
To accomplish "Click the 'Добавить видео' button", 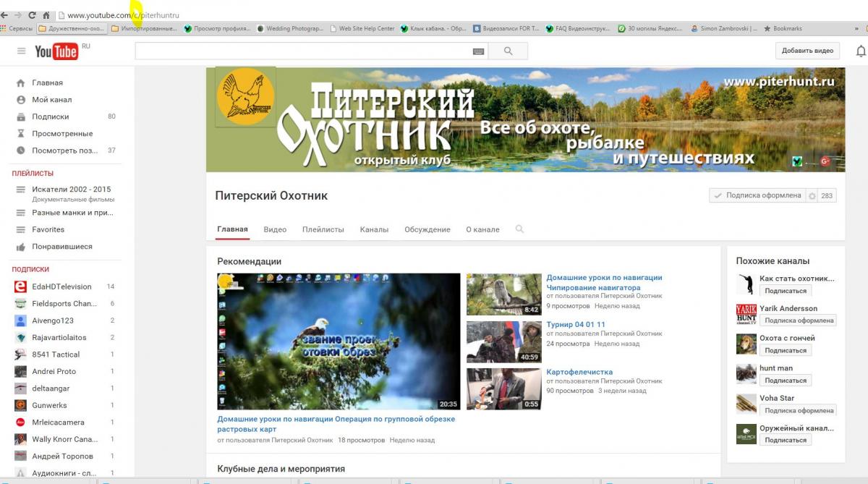I will tap(807, 51).
